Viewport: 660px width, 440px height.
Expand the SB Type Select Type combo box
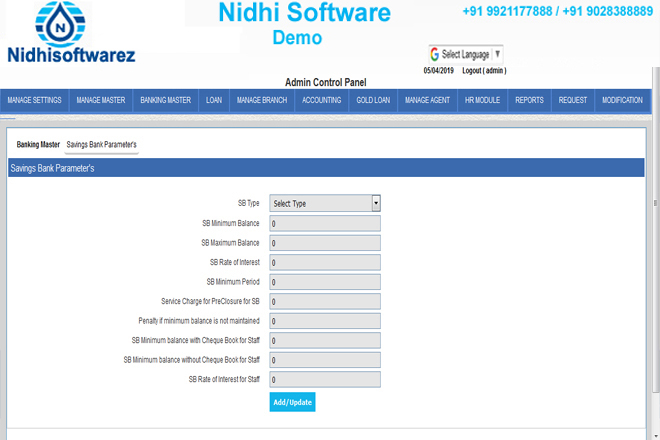(325, 203)
